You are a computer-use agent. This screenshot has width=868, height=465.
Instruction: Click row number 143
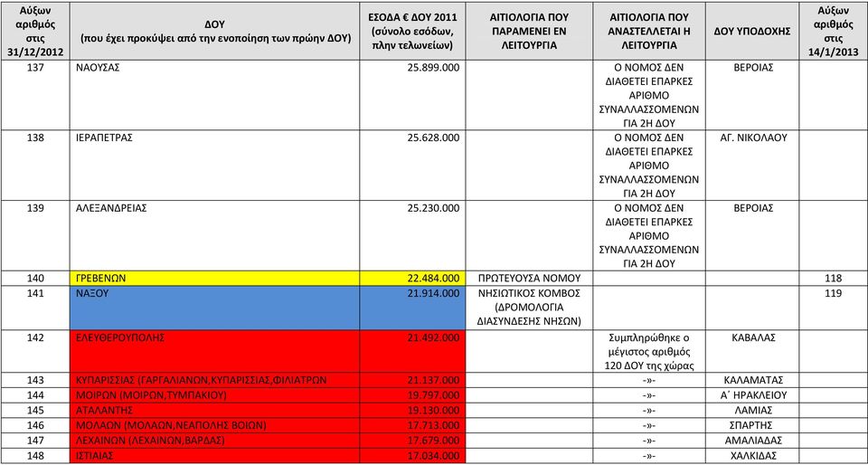coord(35,380)
